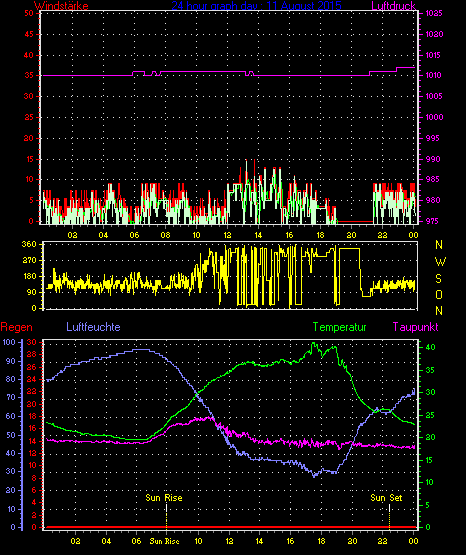Image resolution: width=466 pixels, height=555 pixels.
Task: Click the Luftfeuchte legend label
Action: click(x=93, y=327)
